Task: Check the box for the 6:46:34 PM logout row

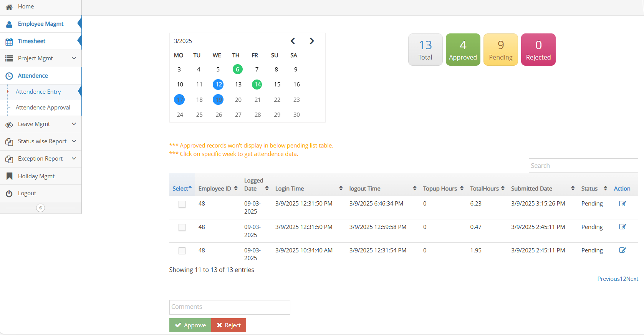Action: (182, 204)
